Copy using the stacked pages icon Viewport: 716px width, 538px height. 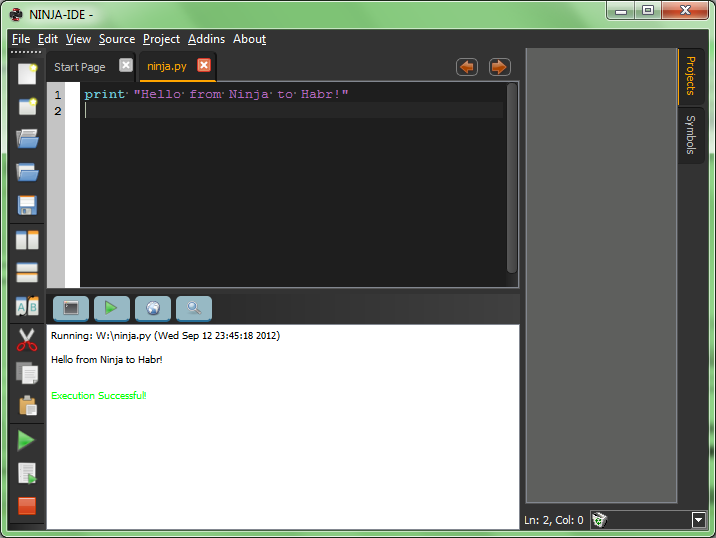[x=27, y=373]
